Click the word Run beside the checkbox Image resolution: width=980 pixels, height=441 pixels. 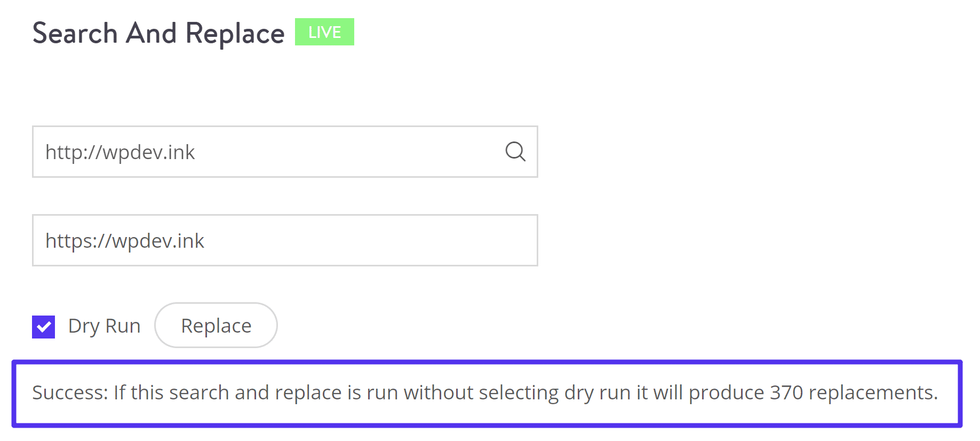[123, 326]
